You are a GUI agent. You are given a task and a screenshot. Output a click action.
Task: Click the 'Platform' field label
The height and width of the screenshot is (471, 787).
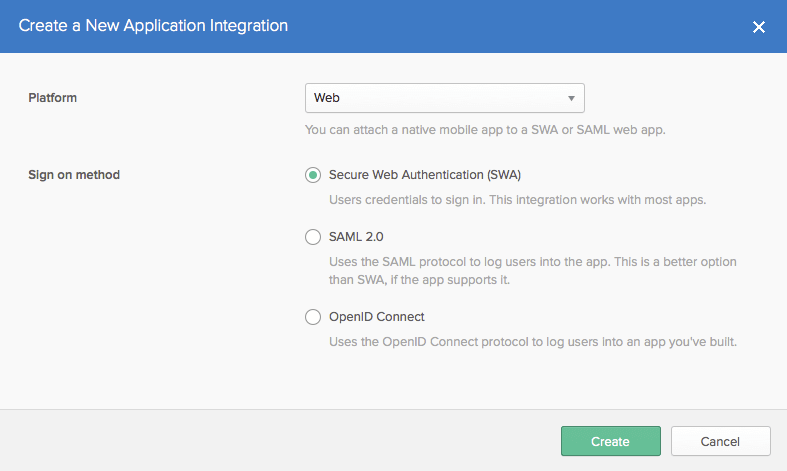pyautogui.click(x=53, y=98)
